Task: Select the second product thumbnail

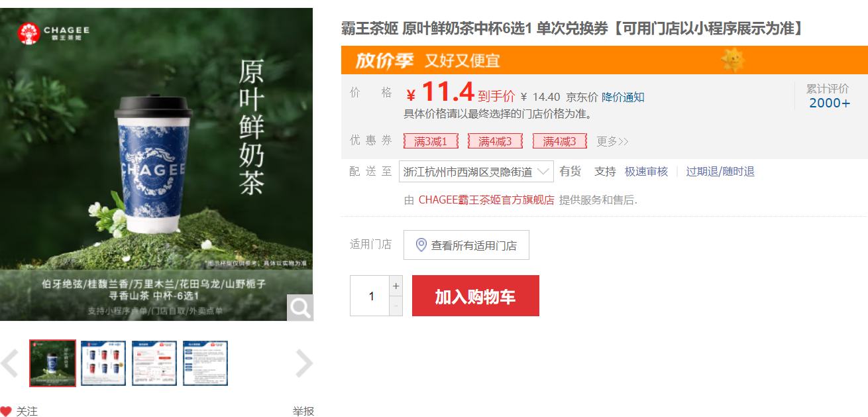Action: click(x=103, y=363)
